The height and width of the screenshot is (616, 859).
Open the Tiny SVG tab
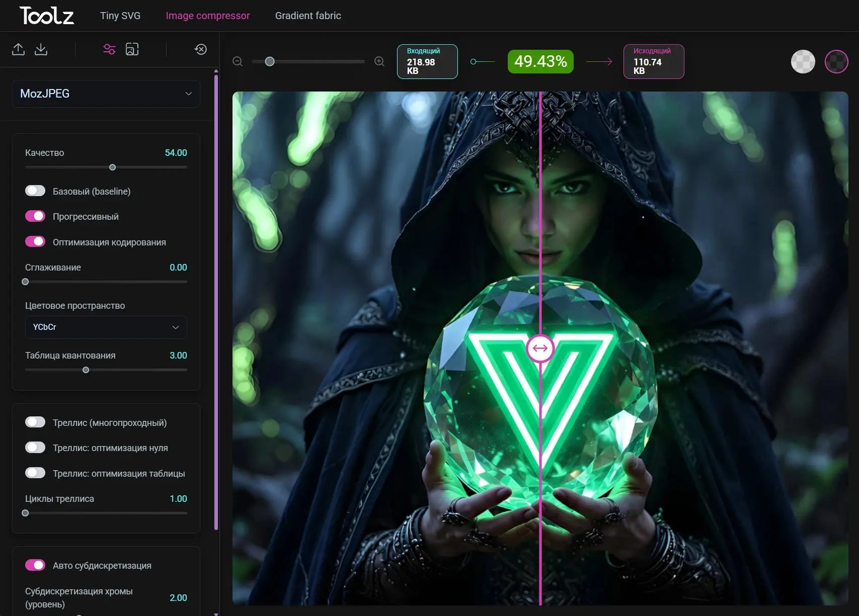coord(120,16)
